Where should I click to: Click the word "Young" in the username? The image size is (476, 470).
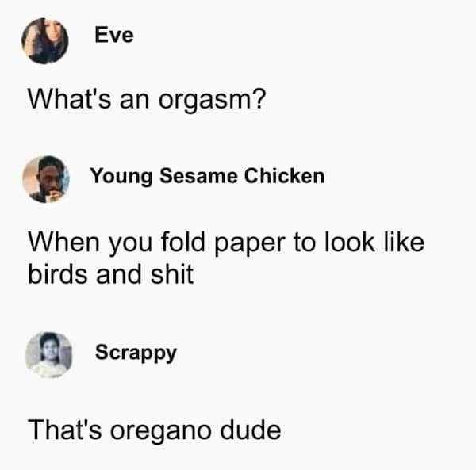click(121, 177)
